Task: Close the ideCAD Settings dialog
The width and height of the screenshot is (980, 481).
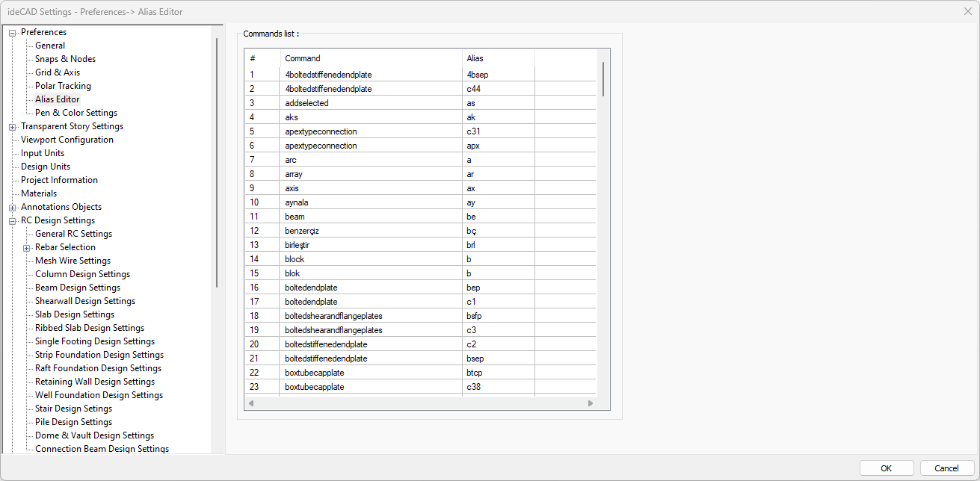Action: click(x=967, y=11)
